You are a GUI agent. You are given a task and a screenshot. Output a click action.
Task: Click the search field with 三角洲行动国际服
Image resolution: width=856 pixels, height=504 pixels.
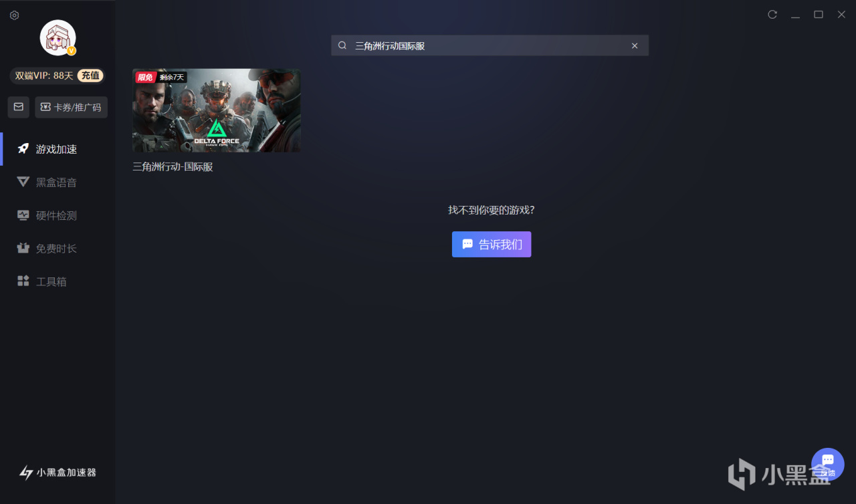[x=490, y=45]
